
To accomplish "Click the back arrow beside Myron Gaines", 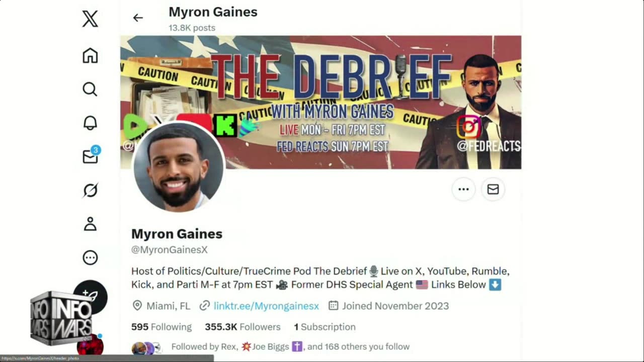I will (x=138, y=18).
